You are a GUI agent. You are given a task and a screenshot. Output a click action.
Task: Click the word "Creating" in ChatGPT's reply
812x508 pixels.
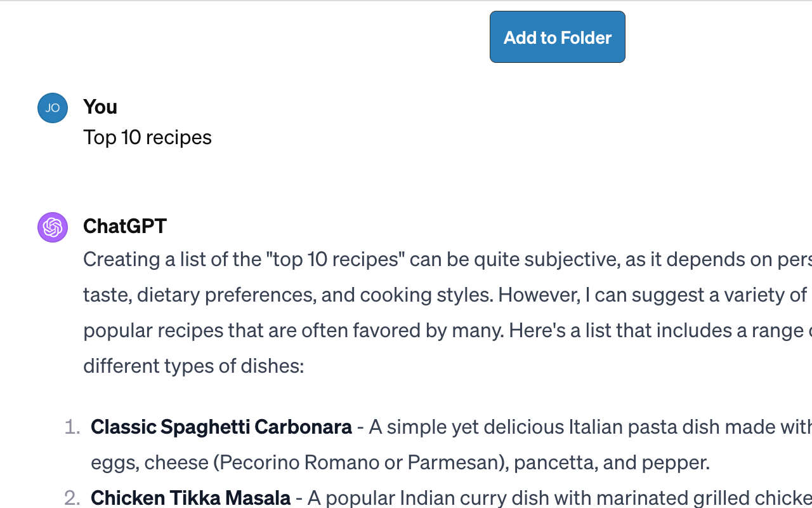pos(121,259)
